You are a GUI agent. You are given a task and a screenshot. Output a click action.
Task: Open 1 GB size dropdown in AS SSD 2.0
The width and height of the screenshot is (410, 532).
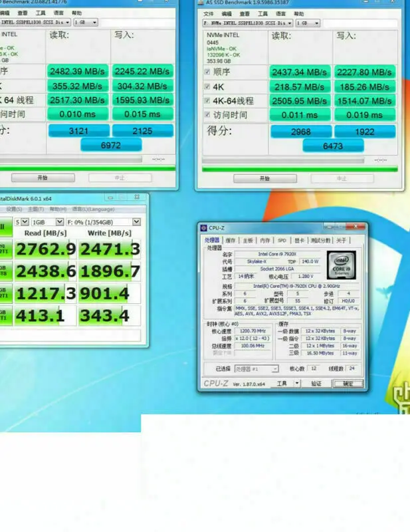[x=86, y=23]
